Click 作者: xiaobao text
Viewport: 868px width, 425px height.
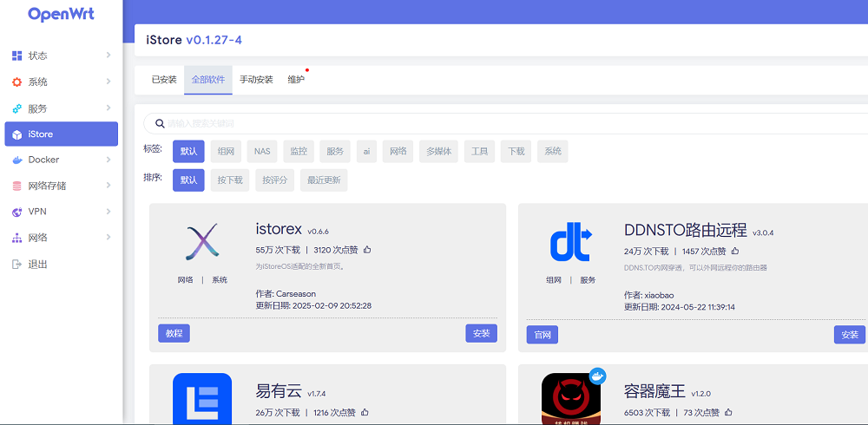click(648, 295)
